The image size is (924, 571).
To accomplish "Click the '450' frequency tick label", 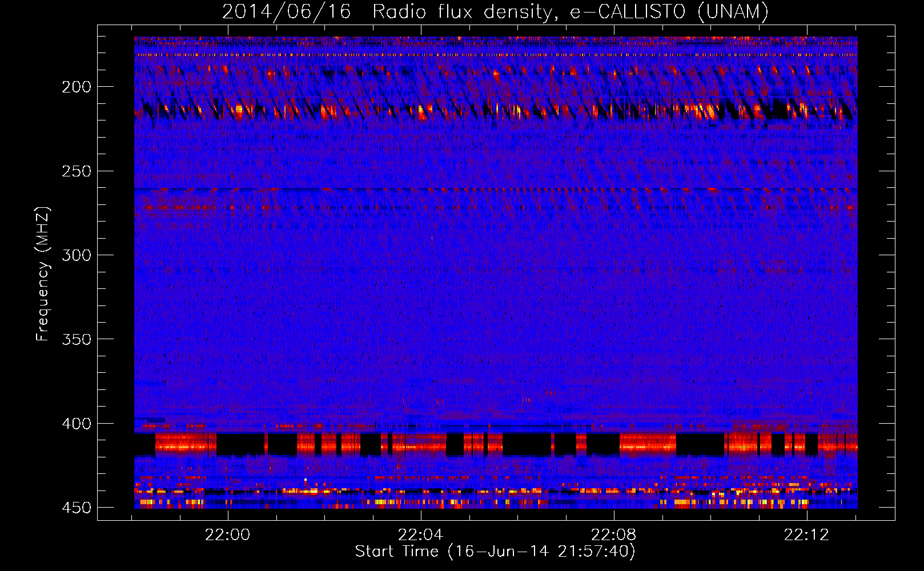I will coord(77,508).
